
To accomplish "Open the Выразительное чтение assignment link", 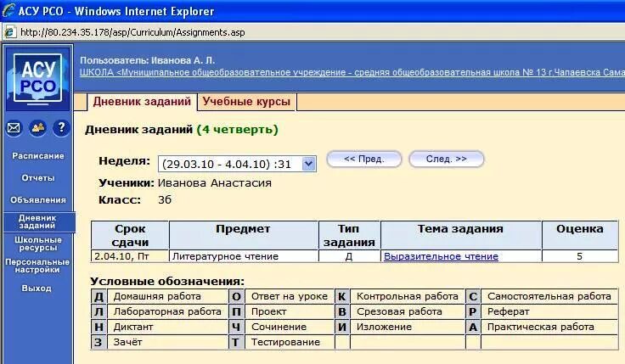I will (x=441, y=256).
